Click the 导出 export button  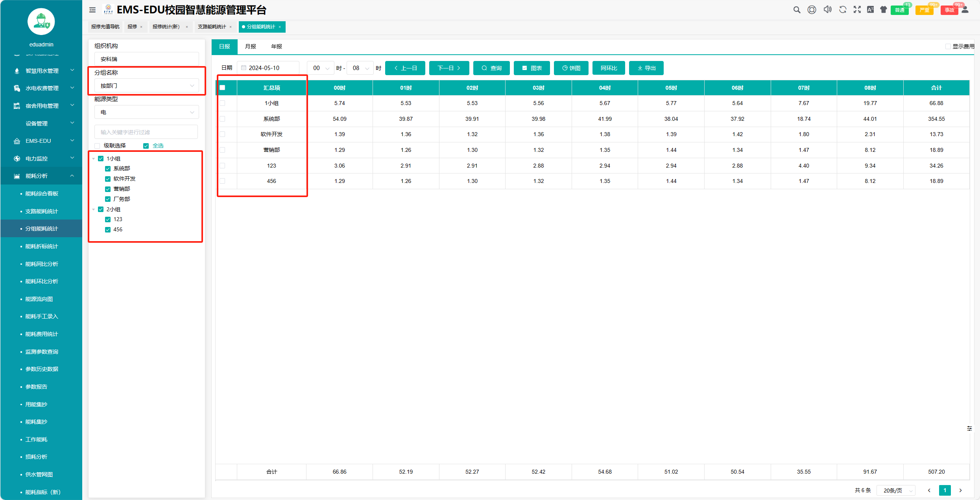[646, 68]
